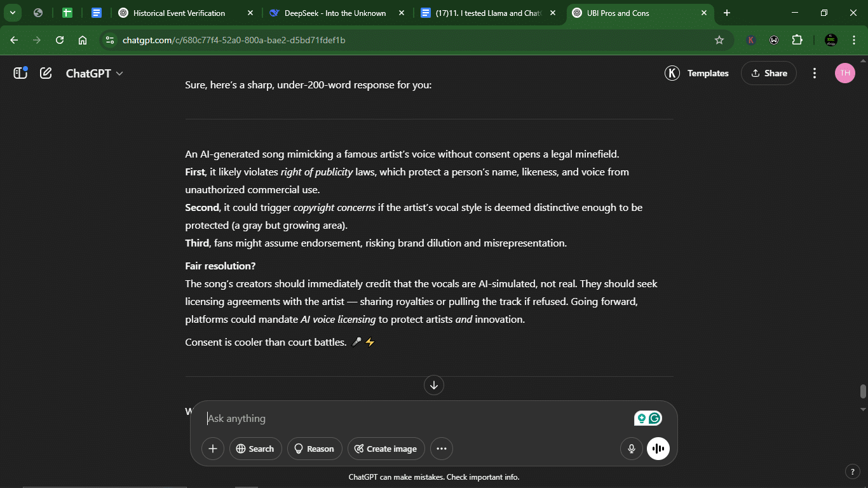Go forward in browser history
This screenshot has width=868, height=488.
coord(37,40)
